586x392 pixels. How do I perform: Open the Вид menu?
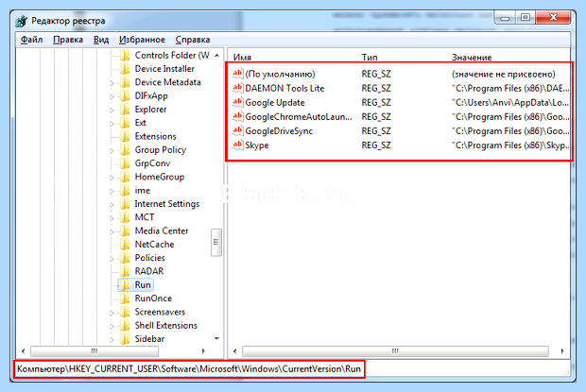(101, 40)
